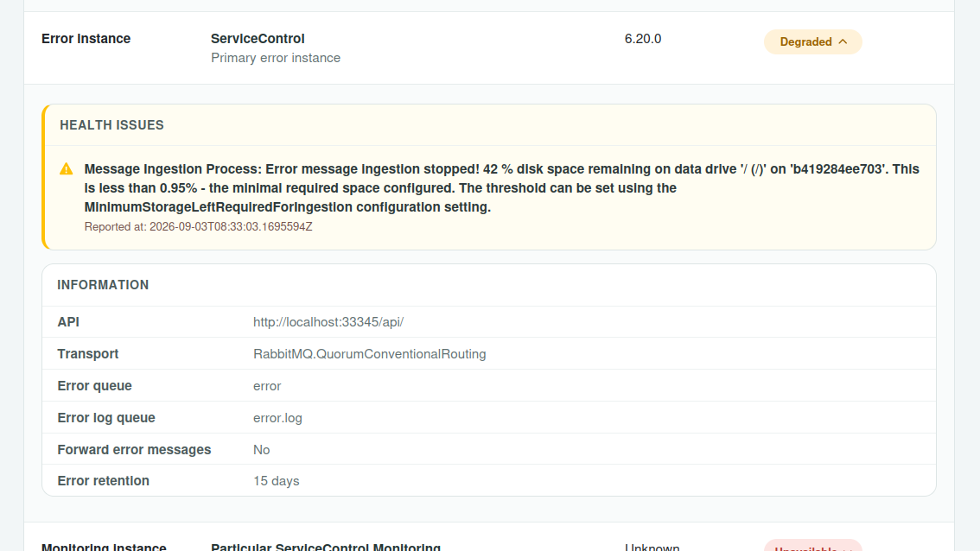Click the ServiceControl instance name
Image resolution: width=980 pixels, height=551 pixels.
click(x=258, y=39)
